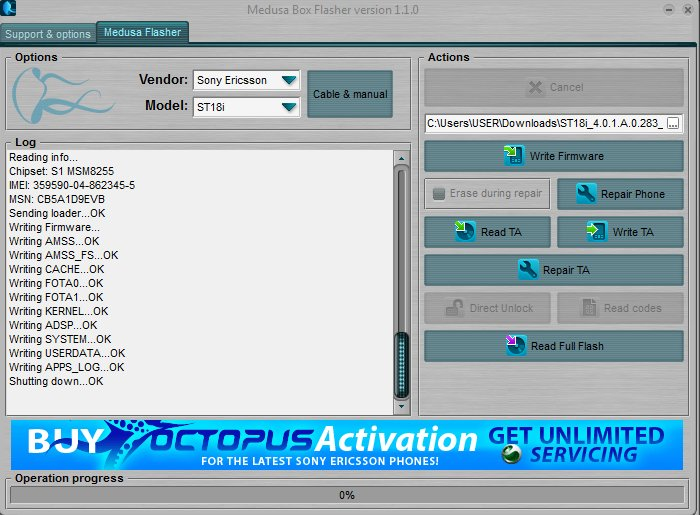Click Sony Ericsson in Vendor box
Image resolution: width=700 pixels, height=515 pixels.
(232, 80)
